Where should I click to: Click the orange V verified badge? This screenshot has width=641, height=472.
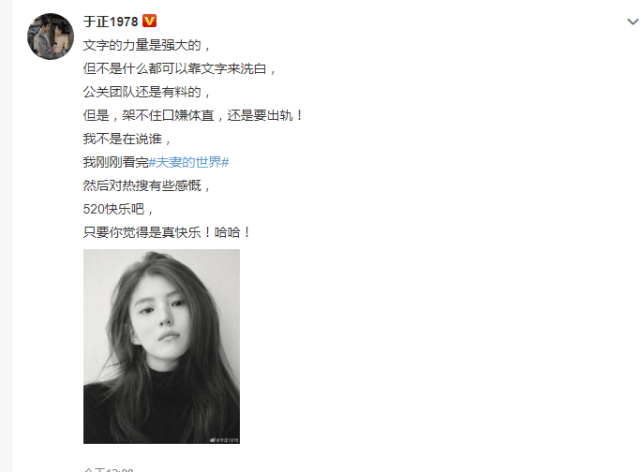click(149, 21)
